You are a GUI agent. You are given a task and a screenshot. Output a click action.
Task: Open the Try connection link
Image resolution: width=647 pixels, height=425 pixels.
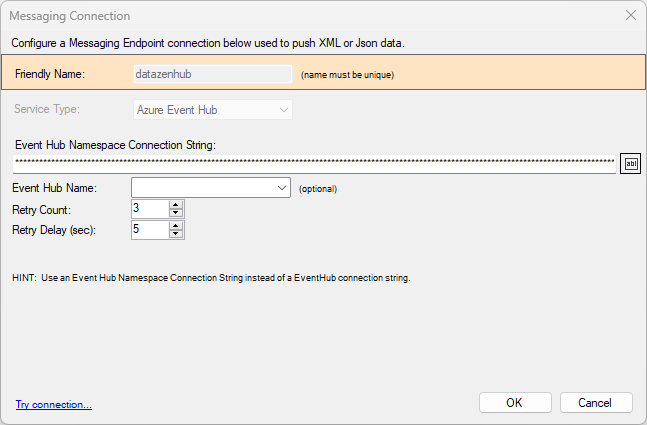click(x=54, y=404)
